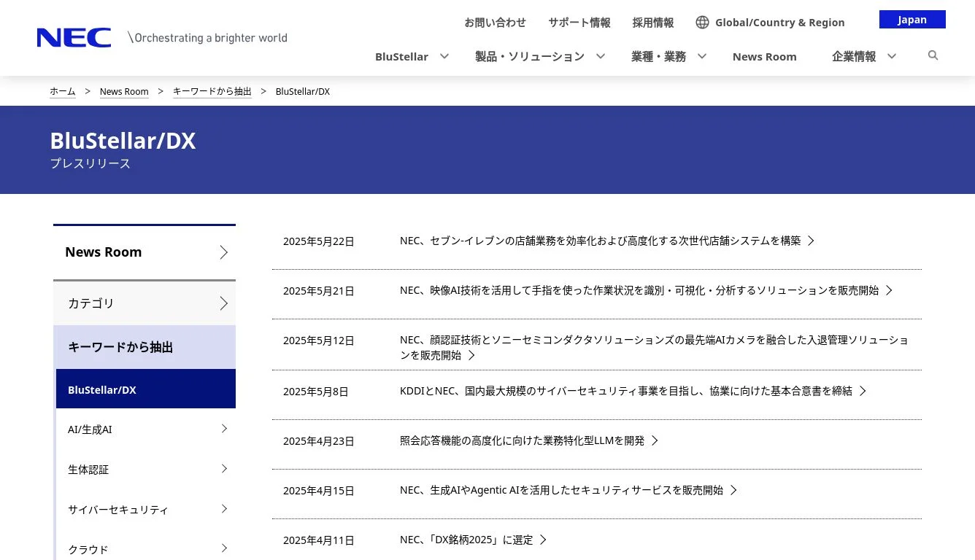Expand the 業種・業務 menu chevron
The width and height of the screenshot is (975, 560).
[701, 56]
